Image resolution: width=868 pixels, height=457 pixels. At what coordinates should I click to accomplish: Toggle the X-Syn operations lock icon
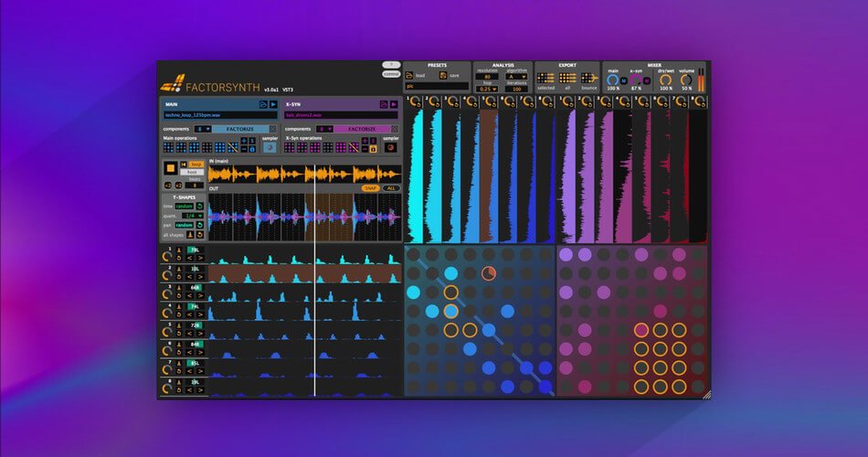pyautogui.click(x=373, y=149)
